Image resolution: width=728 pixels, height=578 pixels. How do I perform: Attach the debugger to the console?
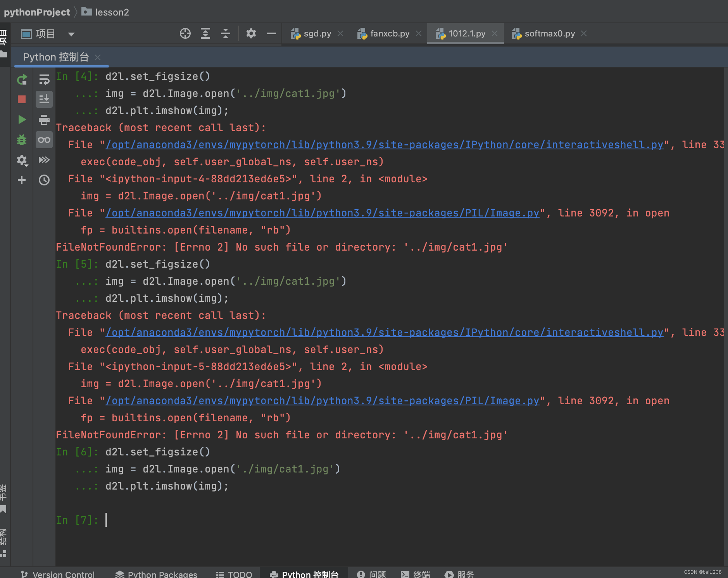coord(21,140)
